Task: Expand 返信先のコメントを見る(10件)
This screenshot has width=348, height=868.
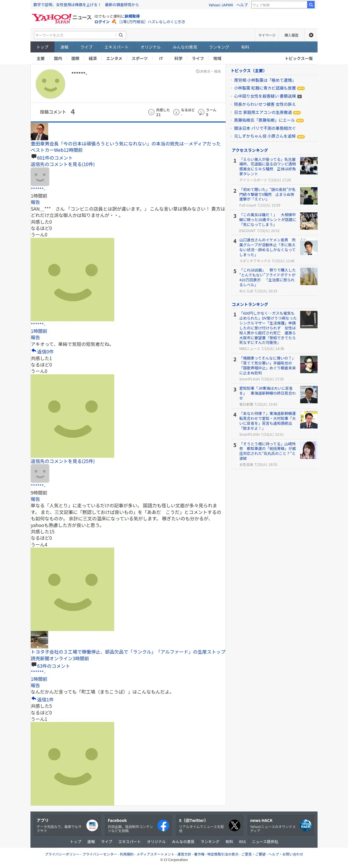Action: 63,164
